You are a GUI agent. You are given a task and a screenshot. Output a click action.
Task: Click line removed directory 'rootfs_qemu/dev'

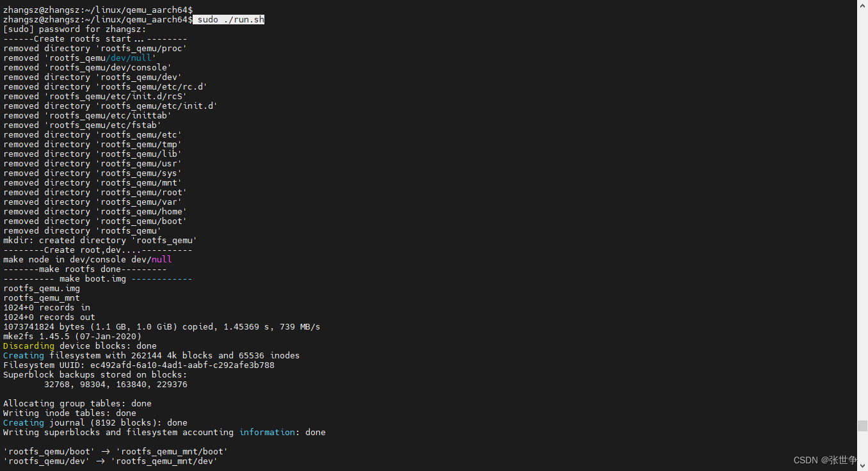pyautogui.click(x=93, y=77)
